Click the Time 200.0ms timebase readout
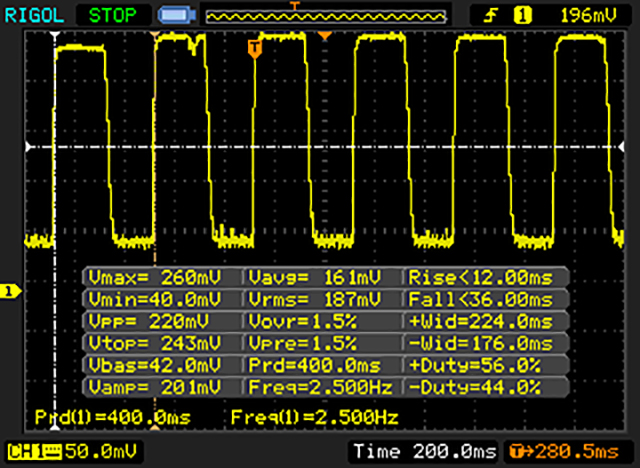640x468 pixels. (x=425, y=451)
